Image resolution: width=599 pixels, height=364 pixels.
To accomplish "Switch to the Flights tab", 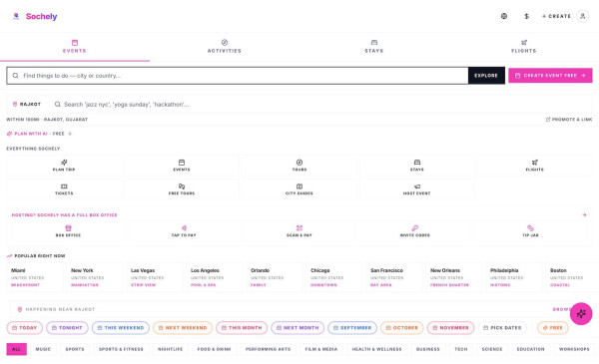I will click(524, 46).
